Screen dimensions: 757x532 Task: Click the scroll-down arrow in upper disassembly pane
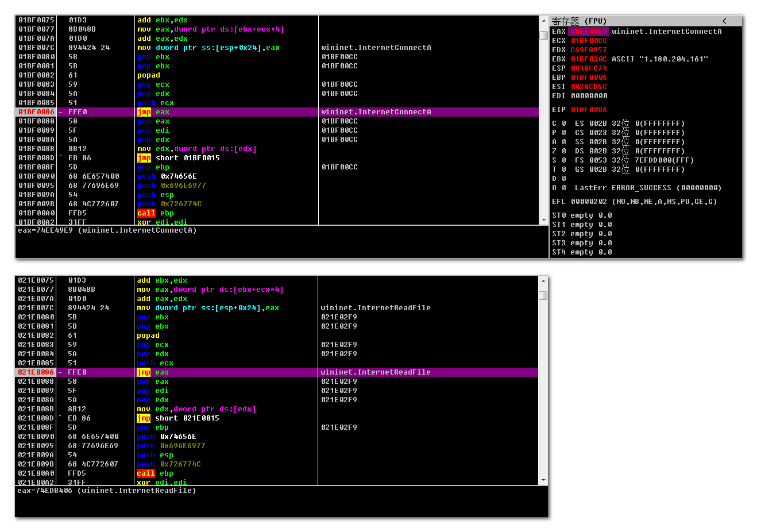tap(543, 220)
